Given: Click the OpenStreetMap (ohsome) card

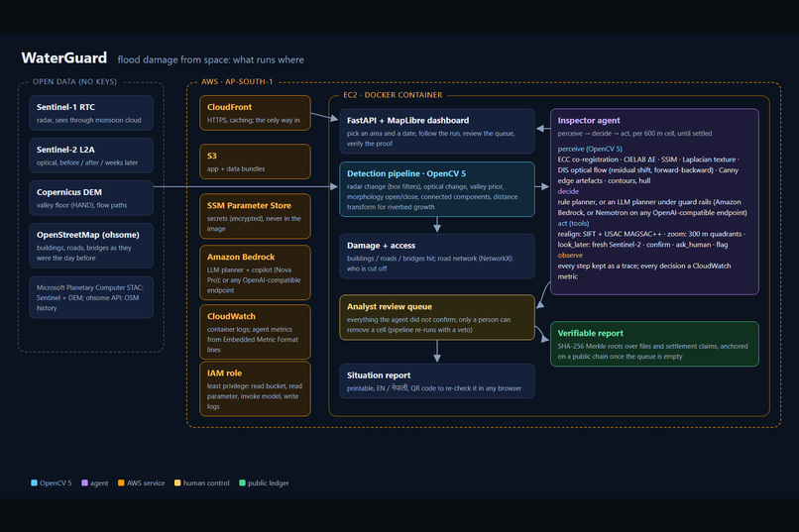Looking at the screenshot, I should pos(91,246).
